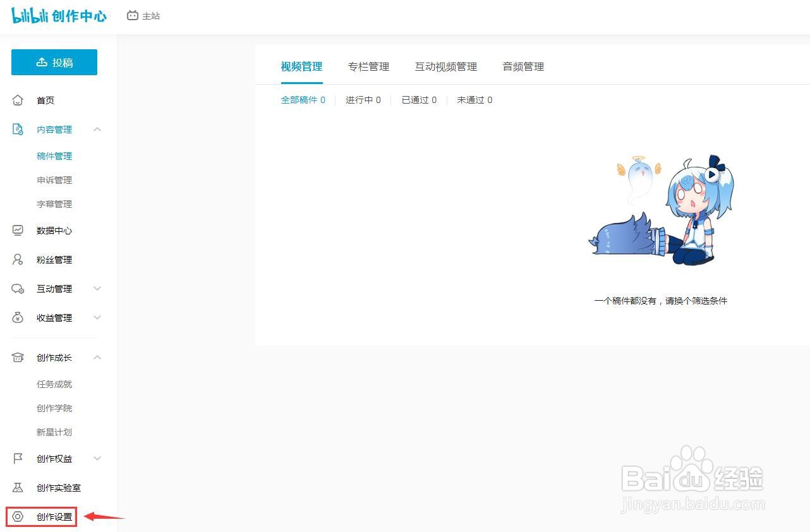Expand the 互动管理 section chevron
810x532 pixels.
(x=97, y=289)
